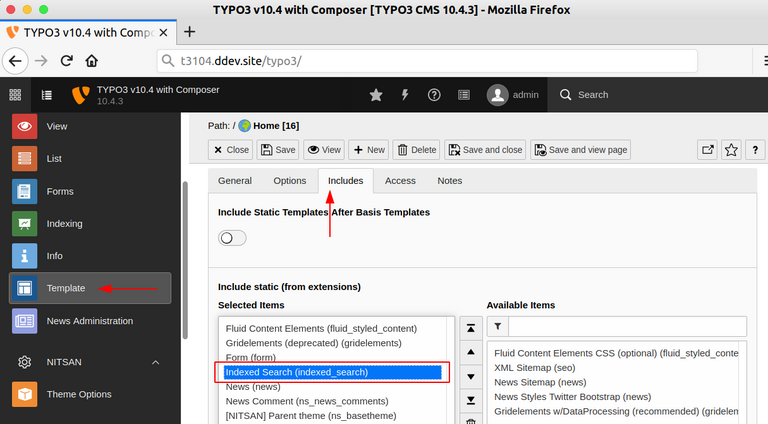
Task: Open the help question mark icon
Action: [434, 95]
